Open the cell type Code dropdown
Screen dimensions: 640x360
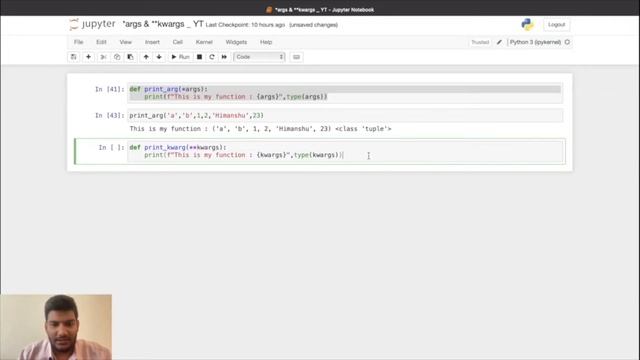tap(259, 57)
